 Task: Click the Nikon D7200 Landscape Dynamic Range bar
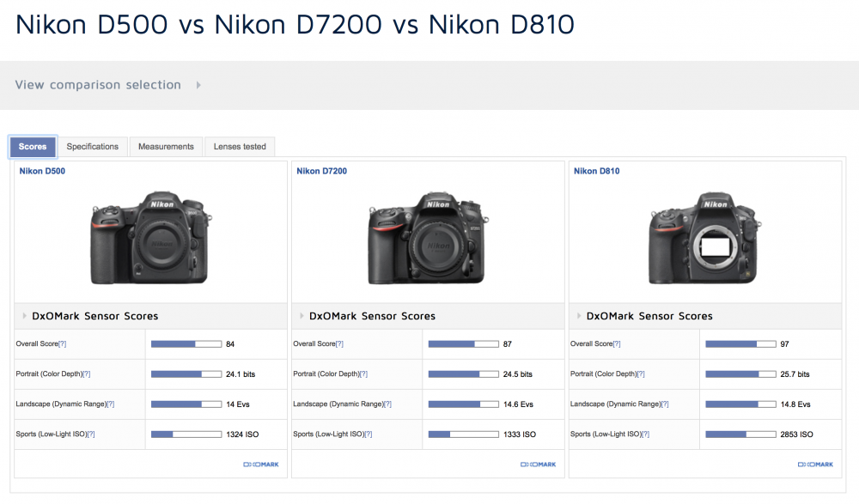click(464, 404)
